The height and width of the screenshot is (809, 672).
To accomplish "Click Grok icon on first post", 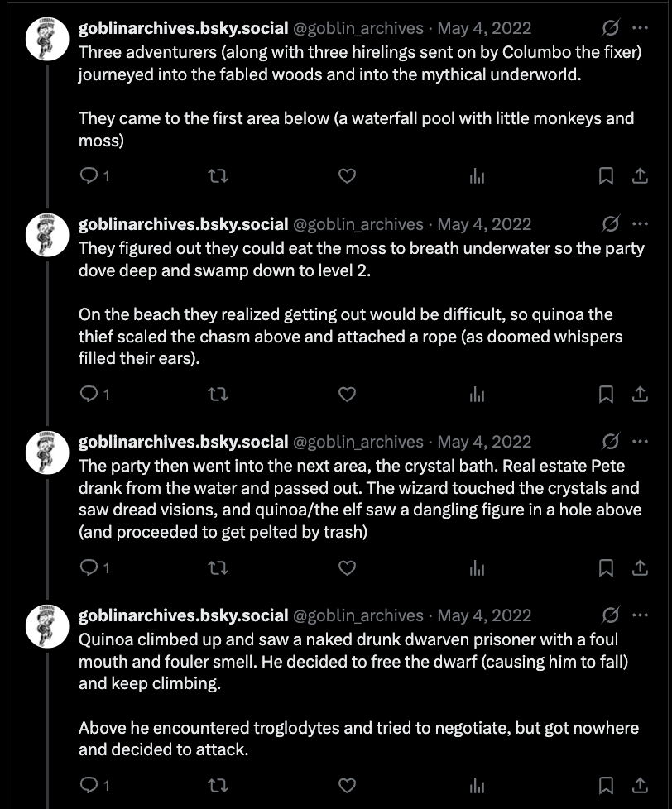I will (x=610, y=28).
